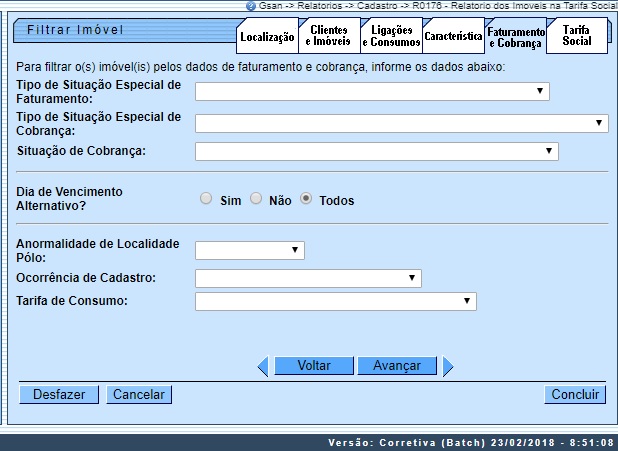Click the small icon before Gsan breadcrumb
618x451 pixels.
pyautogui.click(x=250, y=5)
